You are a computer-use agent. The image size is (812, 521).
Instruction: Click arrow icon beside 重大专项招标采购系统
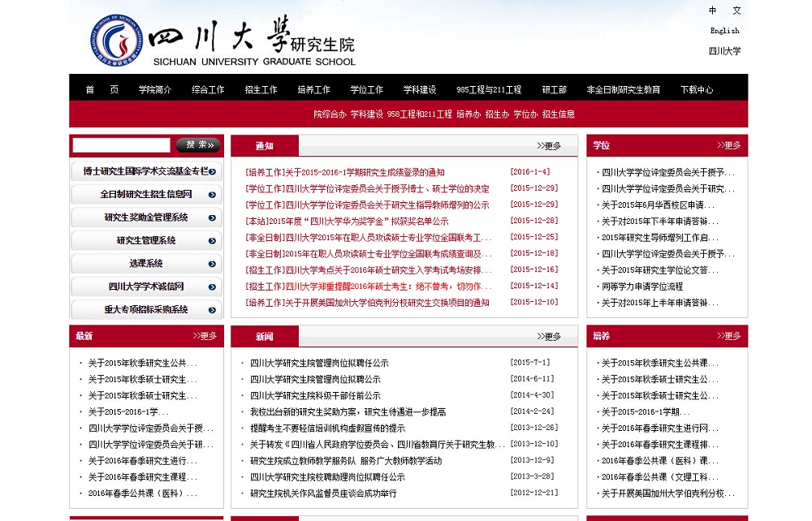[x=212, y=310]
